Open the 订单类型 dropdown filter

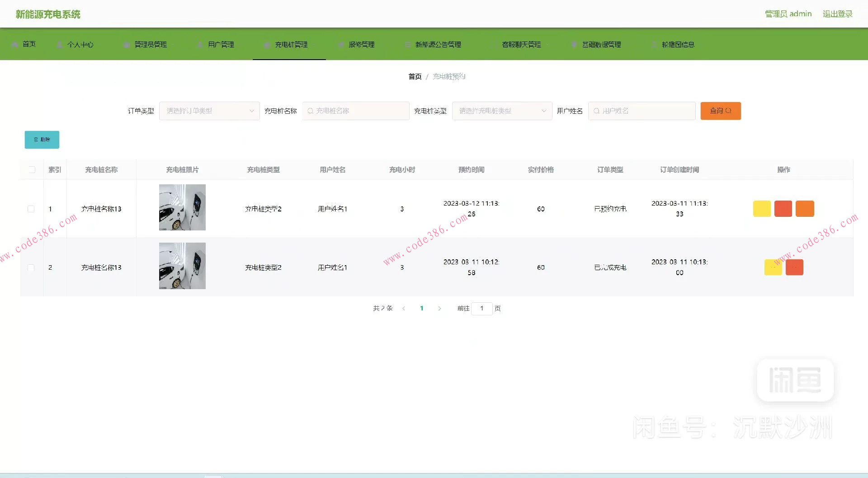click(x=209, y=111)
